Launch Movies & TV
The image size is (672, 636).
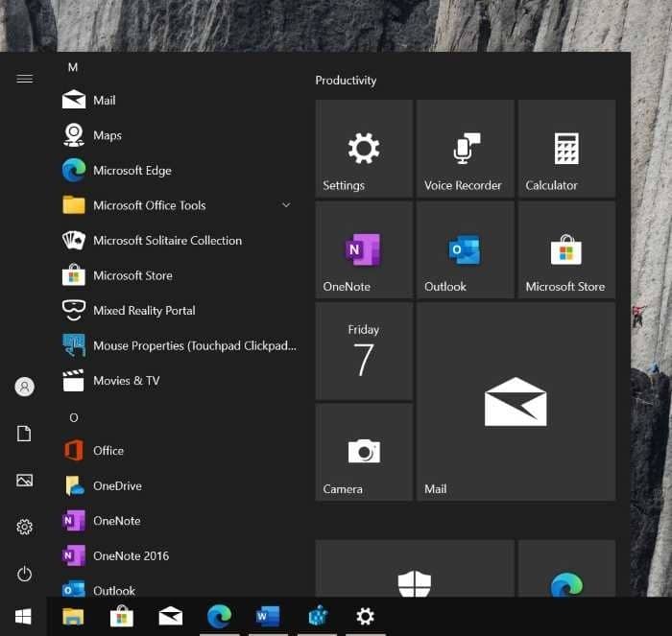[180, 381]
